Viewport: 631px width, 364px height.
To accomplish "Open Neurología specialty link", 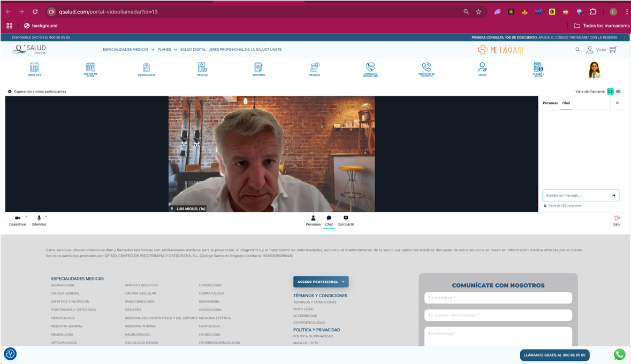I will coord(210,334).
